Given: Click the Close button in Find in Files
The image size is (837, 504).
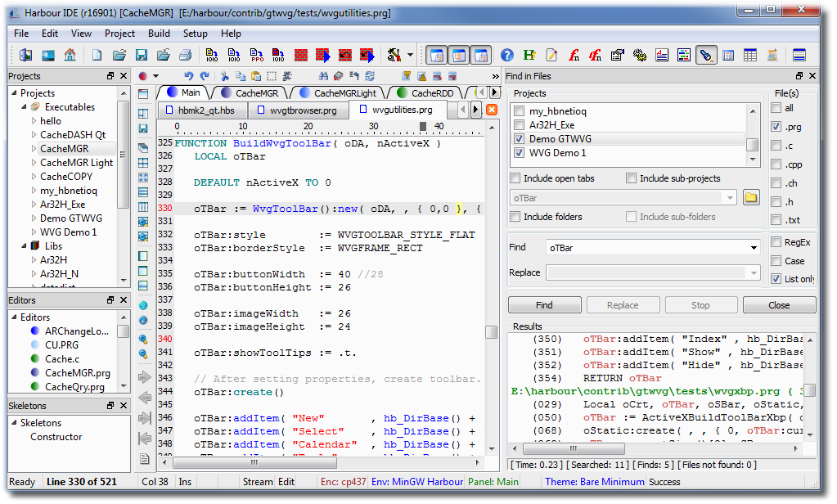Looking at the screenshot, I should [x=778, y=305].
